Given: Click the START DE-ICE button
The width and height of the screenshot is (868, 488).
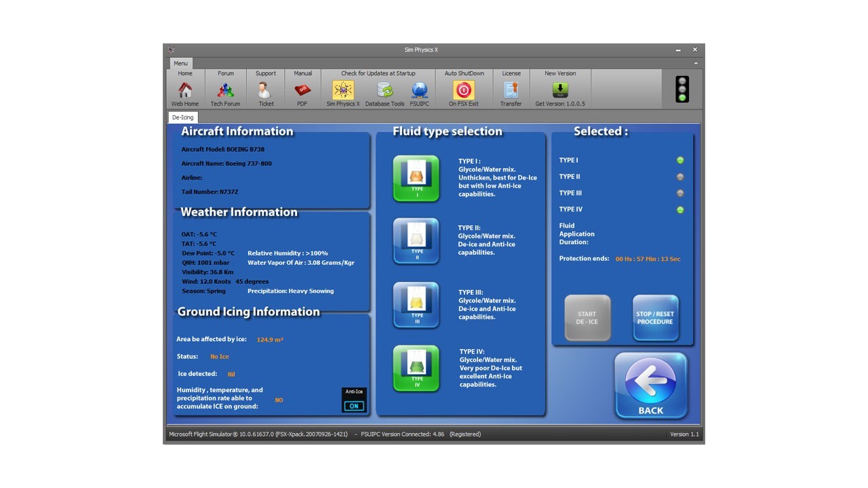Looking at the screenshot, I should pos(587,318).
